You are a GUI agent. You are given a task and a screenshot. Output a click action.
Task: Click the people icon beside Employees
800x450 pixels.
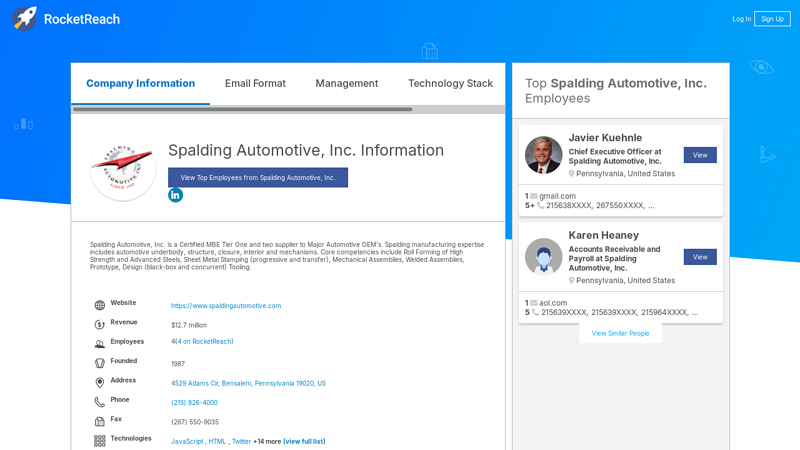click(99, 344)
